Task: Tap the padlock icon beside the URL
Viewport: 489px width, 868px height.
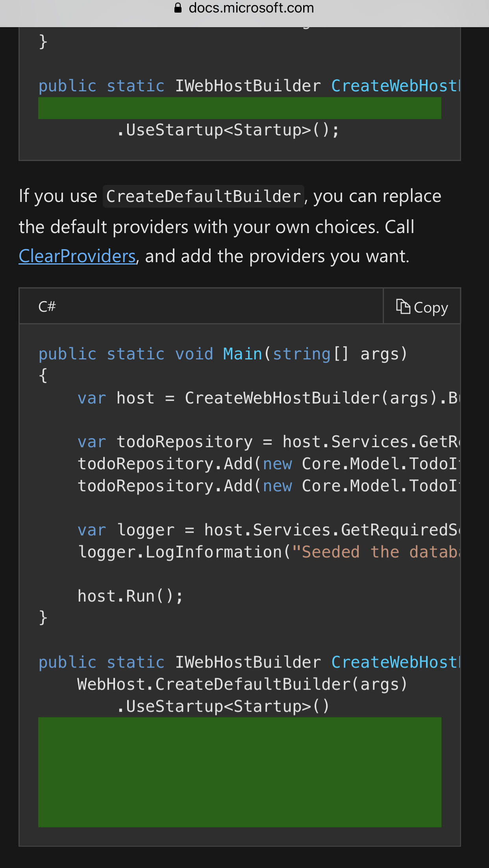Action: pos(178,8)
